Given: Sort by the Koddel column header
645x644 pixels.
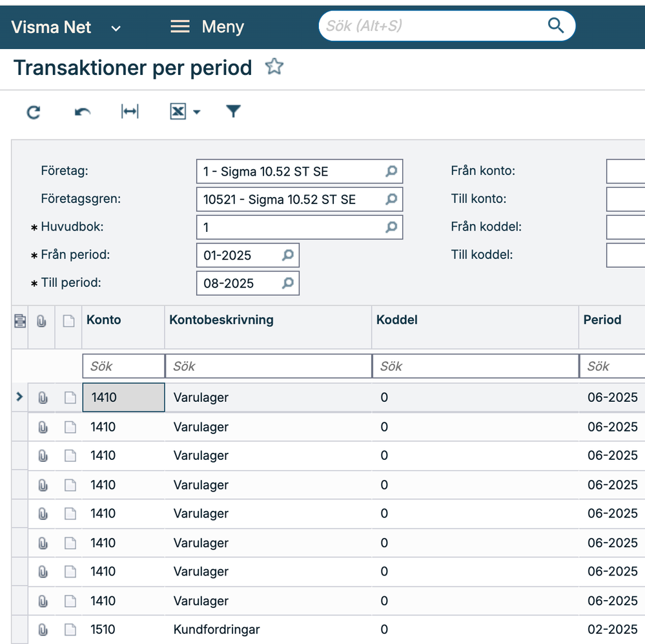Looking at the screenshot, I should click(x=475, y=327).
